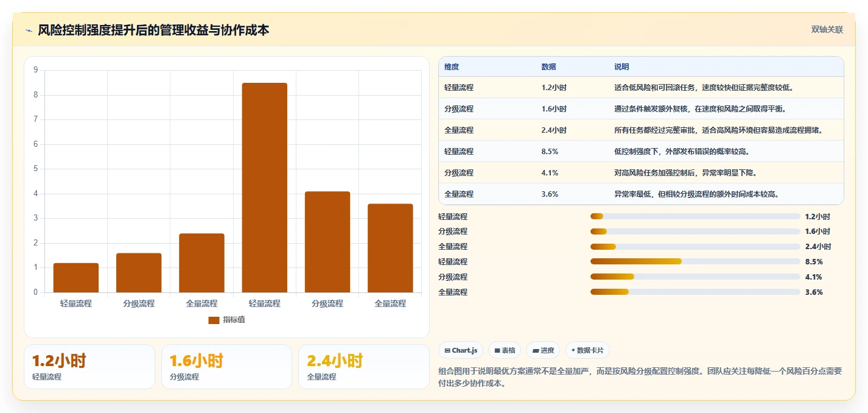
Task: Select the Chart.js chip
Action: [x=461, y=350]
